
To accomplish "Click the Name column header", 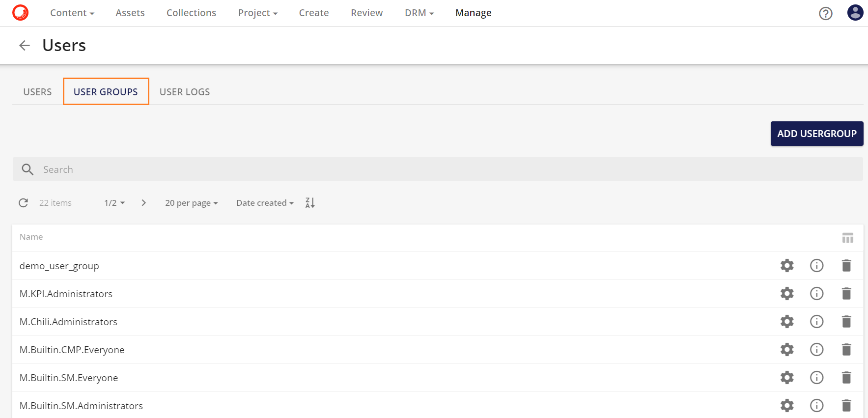I will [31, 237].
